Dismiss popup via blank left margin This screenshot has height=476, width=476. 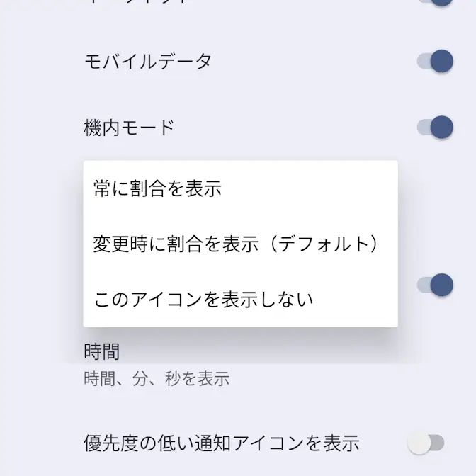click(x=41, y=243)
